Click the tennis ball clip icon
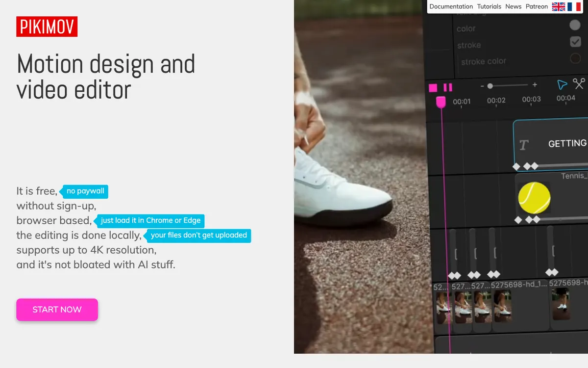This screenshot has width=588, height=368. click(x=534, y=198)
